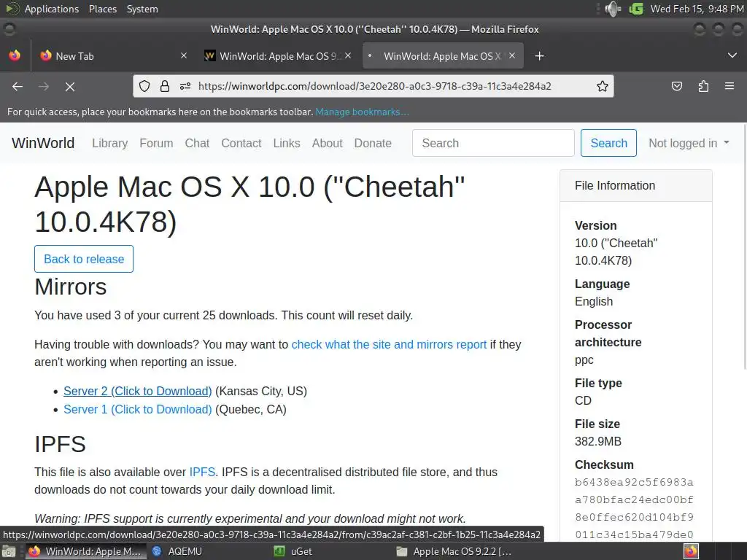List all tabs with the chevron dropdown
The width and height of the screenshot is (747, 560).
[732, 55]
